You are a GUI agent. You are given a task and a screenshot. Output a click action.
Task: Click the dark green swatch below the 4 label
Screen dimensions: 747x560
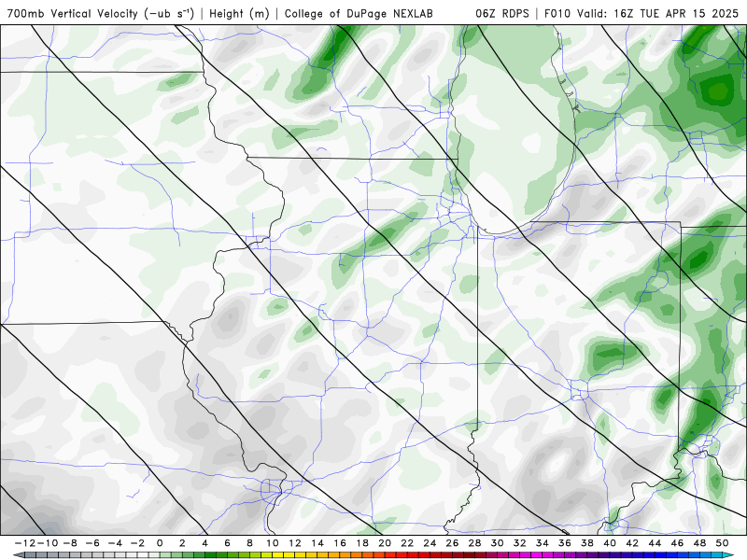(211, 555)
